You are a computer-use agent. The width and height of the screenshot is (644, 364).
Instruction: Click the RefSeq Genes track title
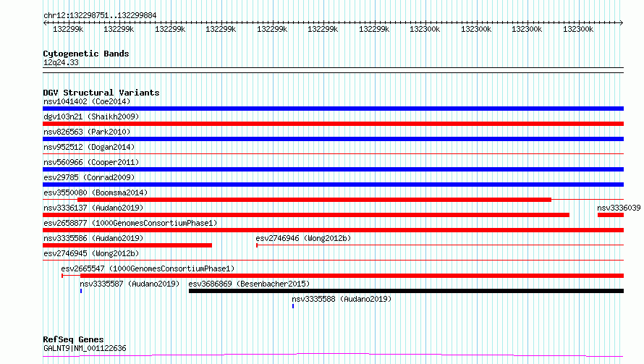(73, 339)
